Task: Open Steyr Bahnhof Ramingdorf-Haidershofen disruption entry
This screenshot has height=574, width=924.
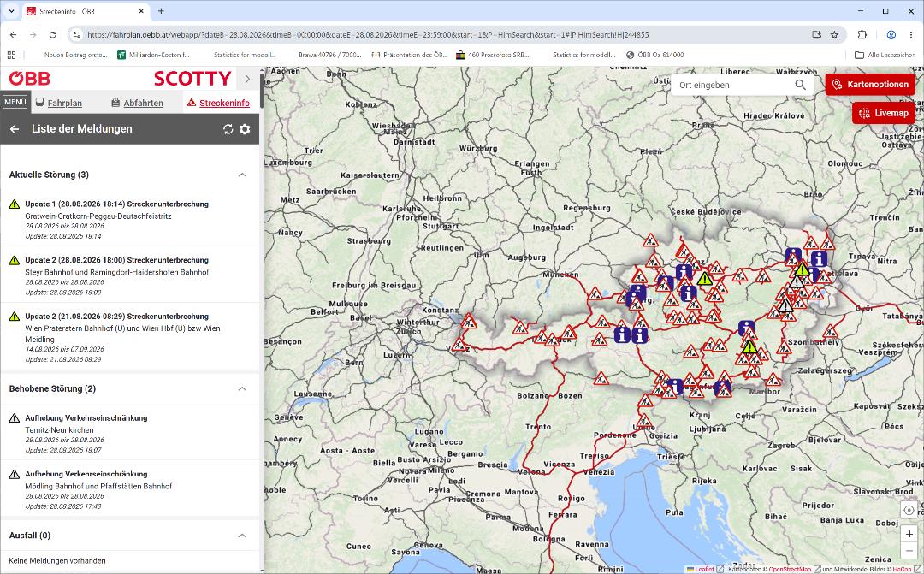Action: pyautogui.click(x=130, y=275)
